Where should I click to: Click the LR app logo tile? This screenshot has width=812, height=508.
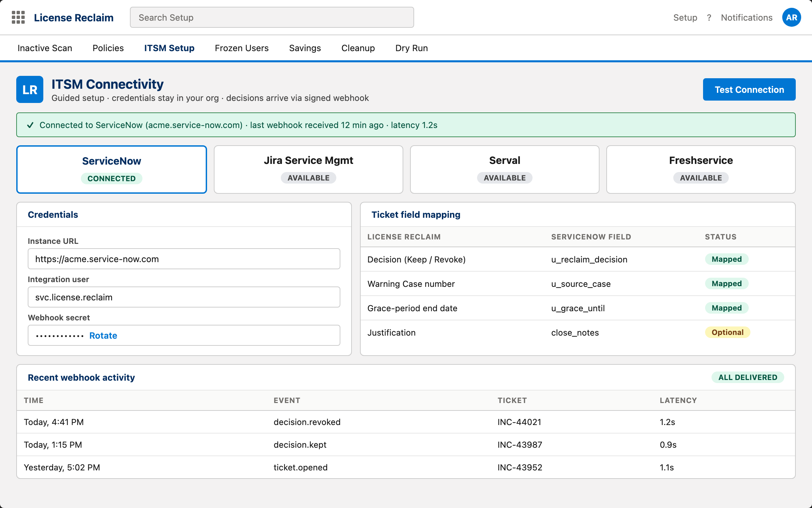click(30, 89)
